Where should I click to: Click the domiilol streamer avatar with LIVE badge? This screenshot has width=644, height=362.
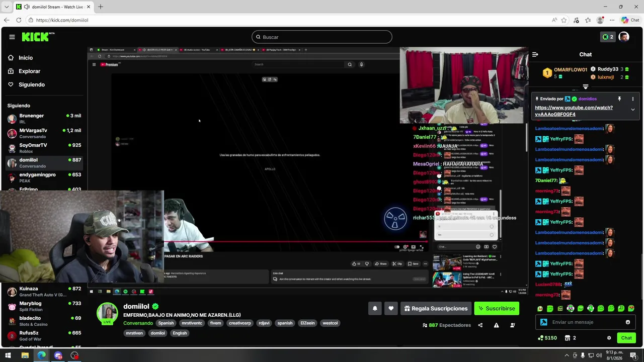point(107,313)
